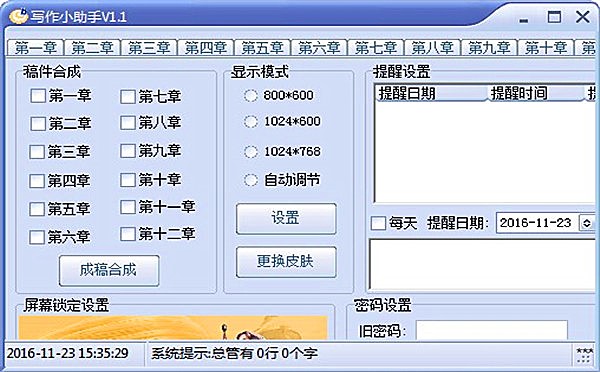Tick the 第五章 checkbox
Screen dimensions: 600x372
point(37,209)
